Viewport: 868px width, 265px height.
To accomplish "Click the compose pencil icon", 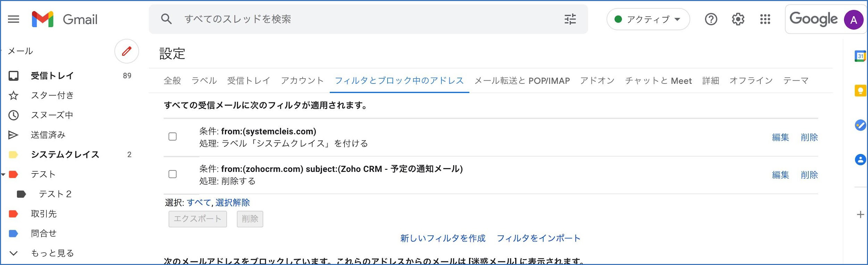I will click(127, 51).
